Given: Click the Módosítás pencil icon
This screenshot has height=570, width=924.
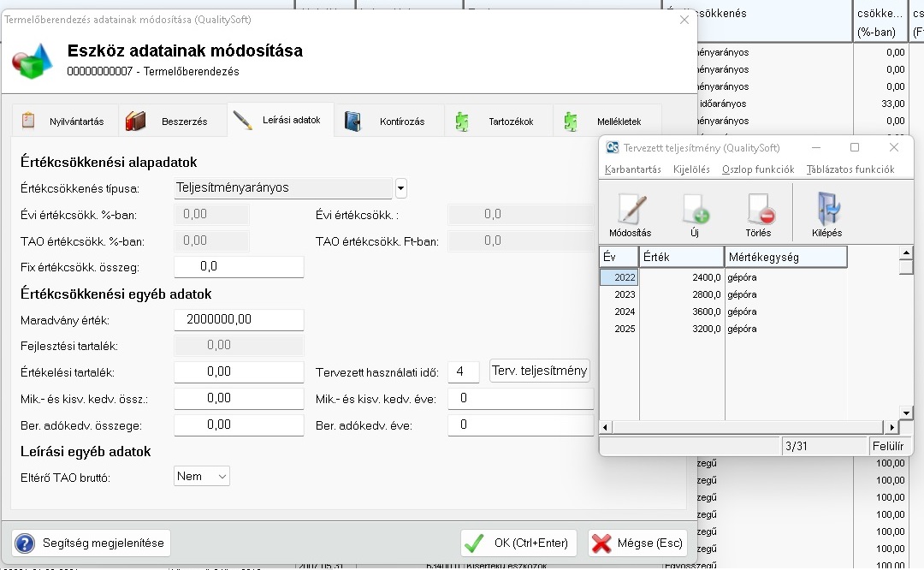Looking at the screenshot, I should point(630,211).
